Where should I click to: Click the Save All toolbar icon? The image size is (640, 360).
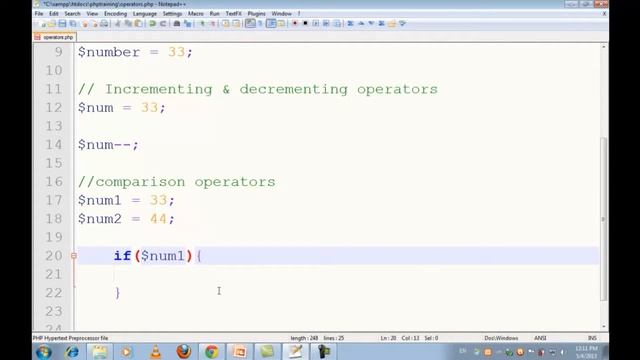(73, 24)
